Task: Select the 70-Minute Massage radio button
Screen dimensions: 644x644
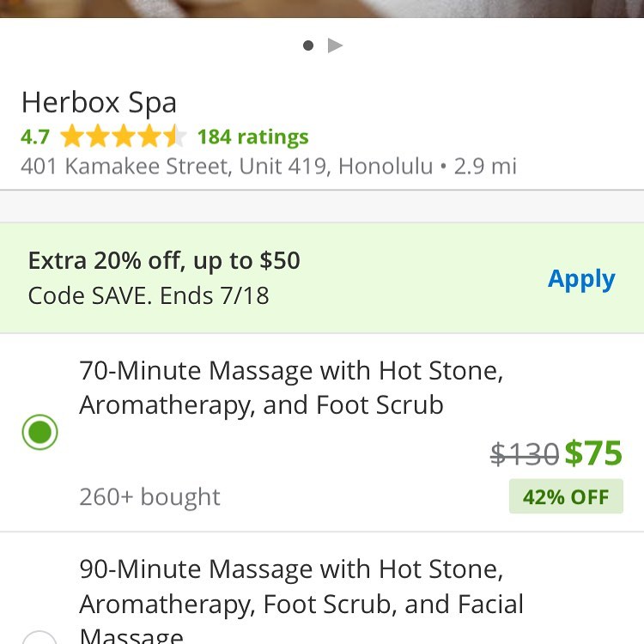Action: [x=39, y=433]
